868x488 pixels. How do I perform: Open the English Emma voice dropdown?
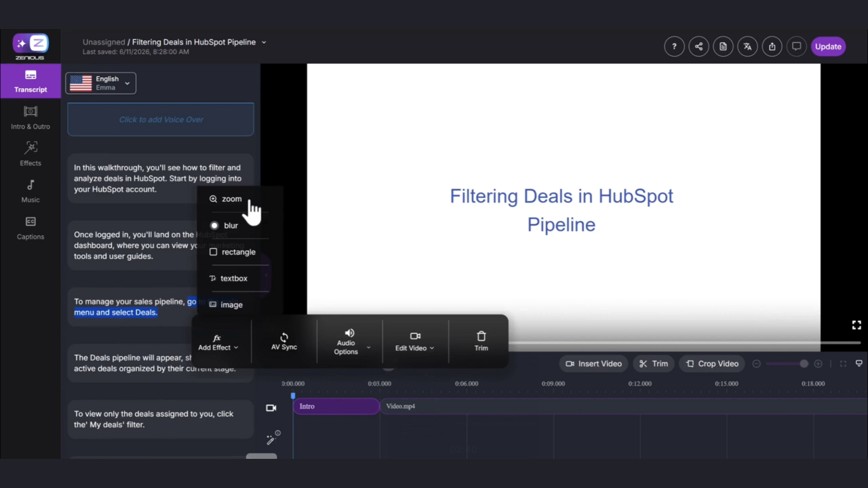(101, 83)
